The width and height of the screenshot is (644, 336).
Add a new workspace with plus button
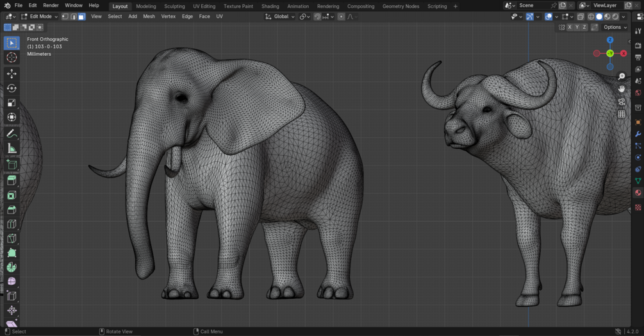click(x=456, y=6)
